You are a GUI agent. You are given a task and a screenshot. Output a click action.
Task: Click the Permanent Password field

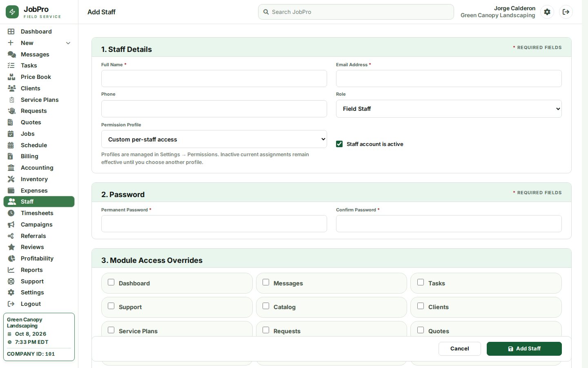(x=214, y=224)
